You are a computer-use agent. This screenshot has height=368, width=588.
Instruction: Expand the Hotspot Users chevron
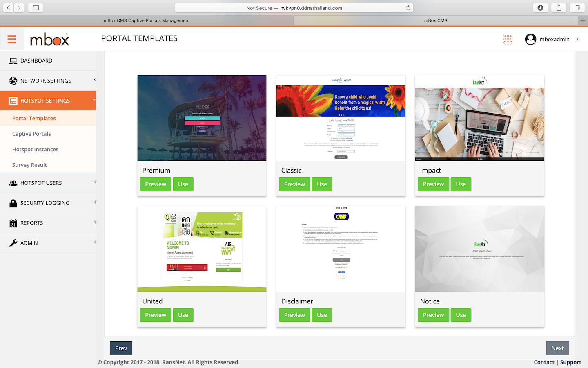tap(95, 182)
